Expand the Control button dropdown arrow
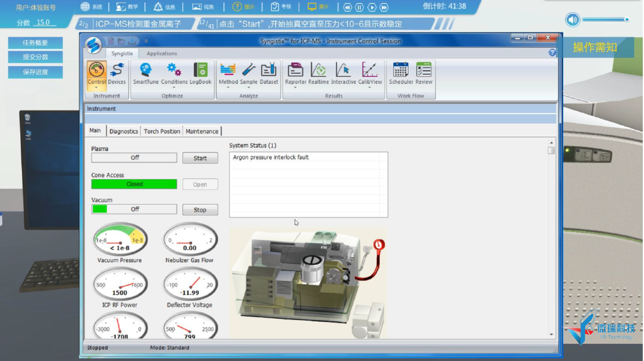This screenshot has width=644, height=361. coord(97,88)
